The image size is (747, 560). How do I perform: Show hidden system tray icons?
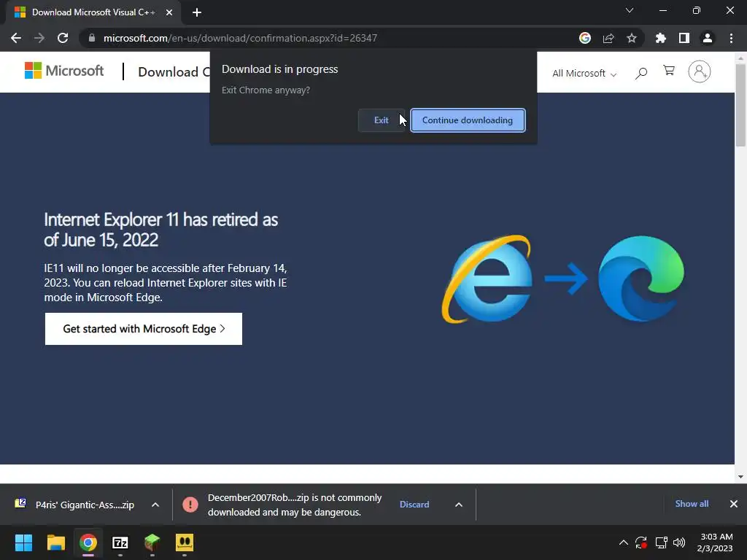pyautogui.click(x=623, y=542)
